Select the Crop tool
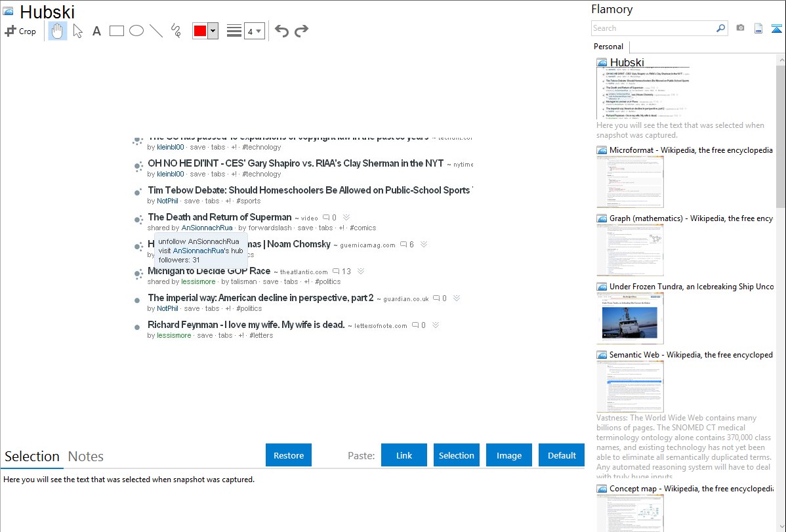Viewport: 786px width, 532px height. [20, 31]
